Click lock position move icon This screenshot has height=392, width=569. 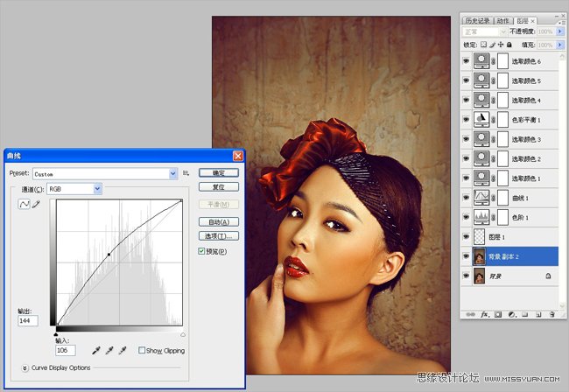pyautogui.click(x=501, y=45)
